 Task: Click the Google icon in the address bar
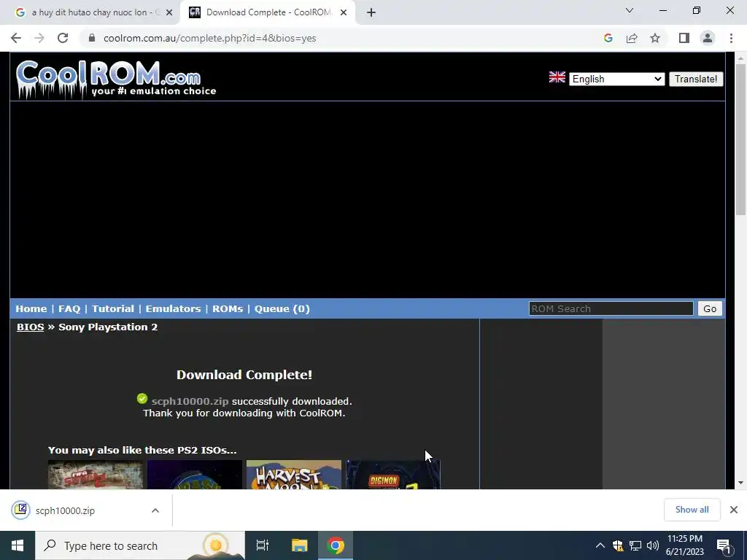(608, 38)
